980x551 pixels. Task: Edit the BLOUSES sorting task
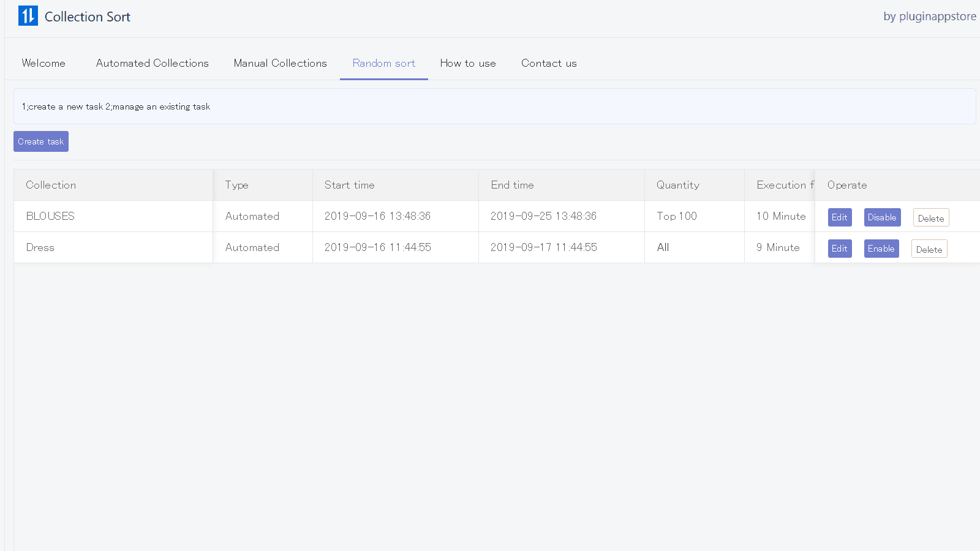pos(840,217)
